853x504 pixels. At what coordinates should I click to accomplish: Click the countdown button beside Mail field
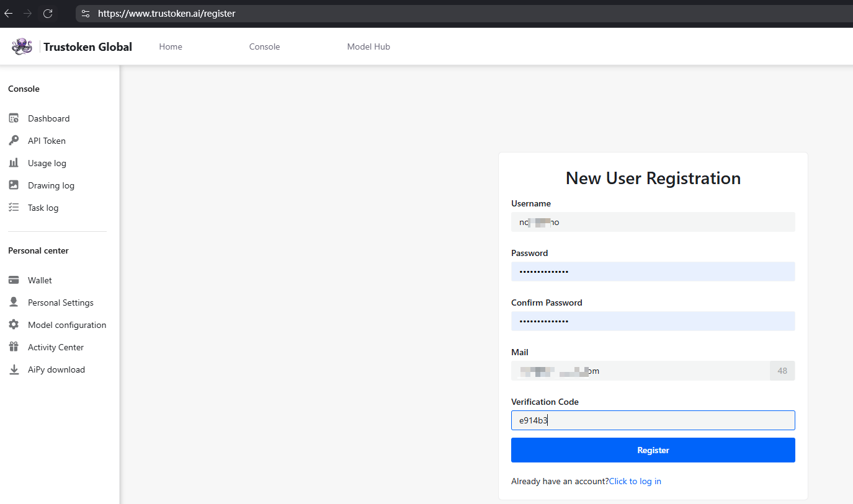(782, 371)
